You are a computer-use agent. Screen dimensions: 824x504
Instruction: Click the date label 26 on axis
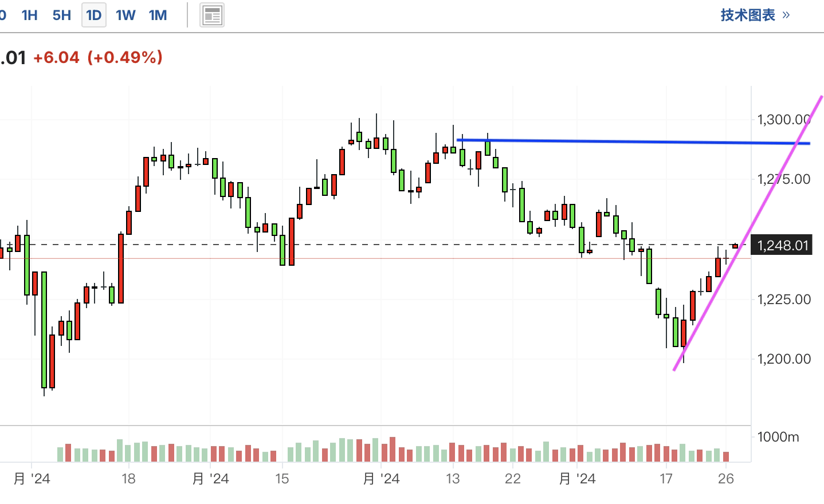pos(726,479)
